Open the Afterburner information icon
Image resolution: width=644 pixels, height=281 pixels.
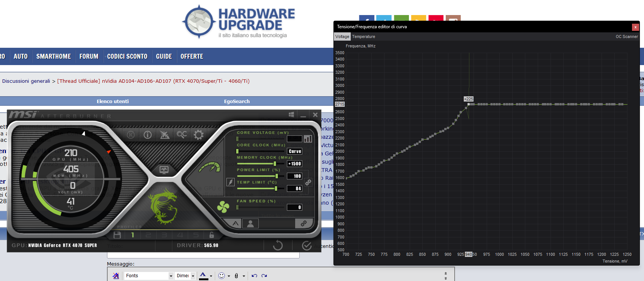[x=148, y=135]
